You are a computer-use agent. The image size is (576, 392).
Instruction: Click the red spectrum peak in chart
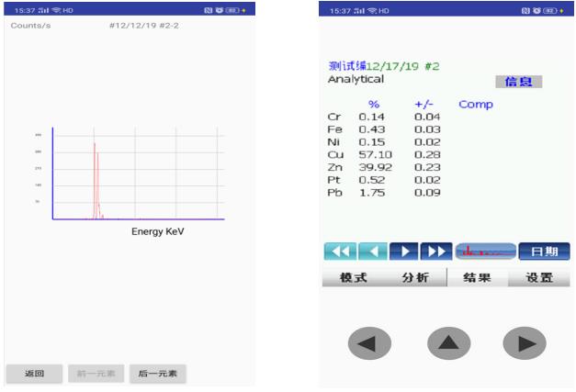[x=95, y=179]
